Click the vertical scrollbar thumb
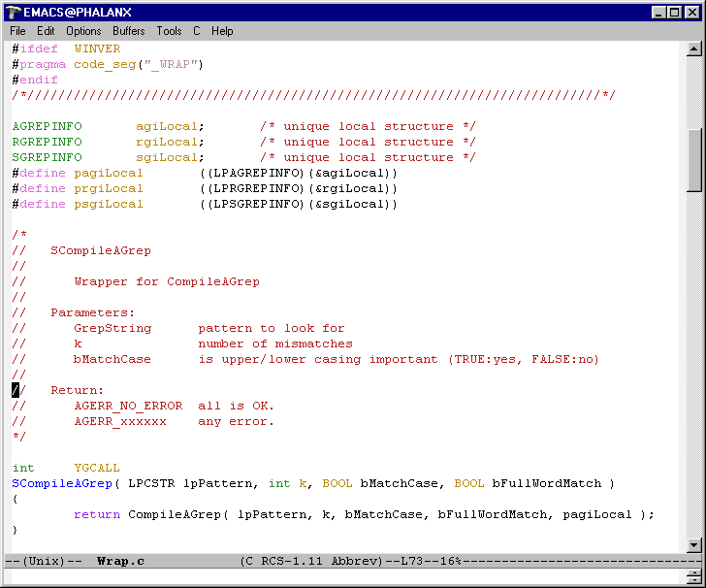This screenshot has height=588, width=706. (693, 160)
